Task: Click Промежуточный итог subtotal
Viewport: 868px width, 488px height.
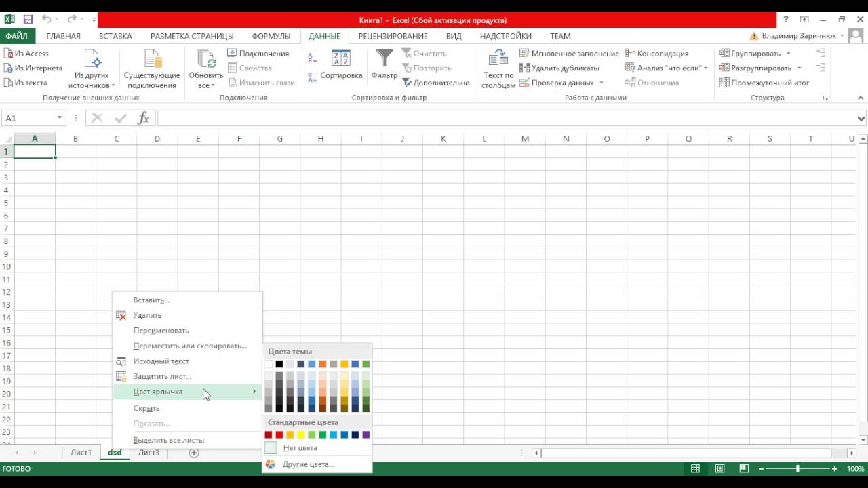Action: (x=764, y=83)
